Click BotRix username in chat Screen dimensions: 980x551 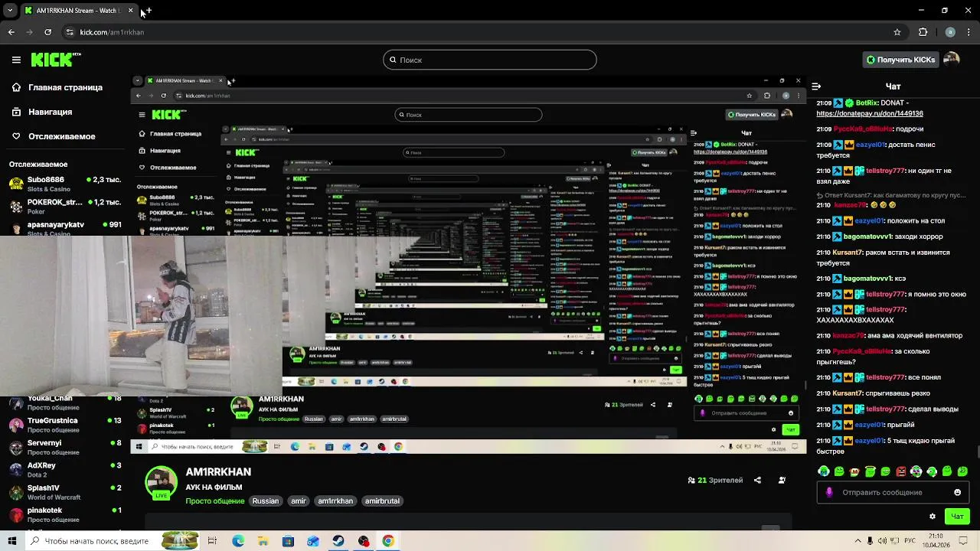coord(867,103)
